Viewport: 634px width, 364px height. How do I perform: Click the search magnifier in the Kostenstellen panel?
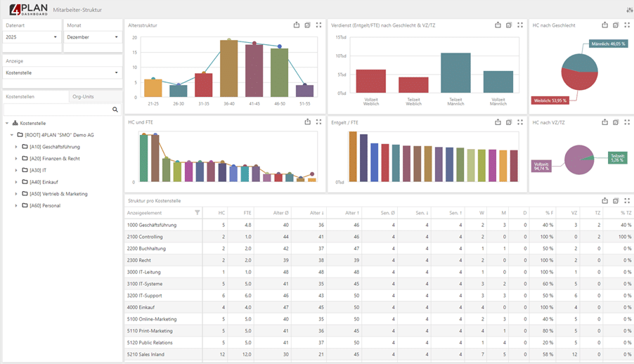[115, 109]
